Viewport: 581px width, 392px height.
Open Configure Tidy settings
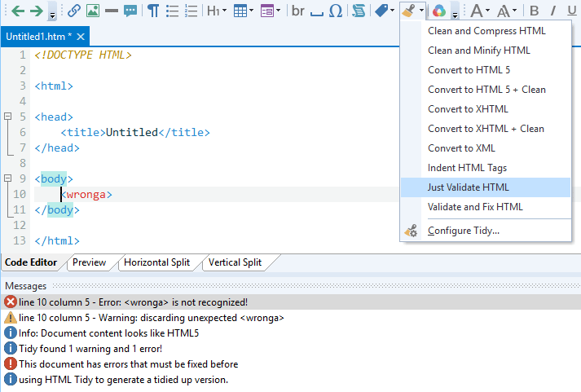464,231
